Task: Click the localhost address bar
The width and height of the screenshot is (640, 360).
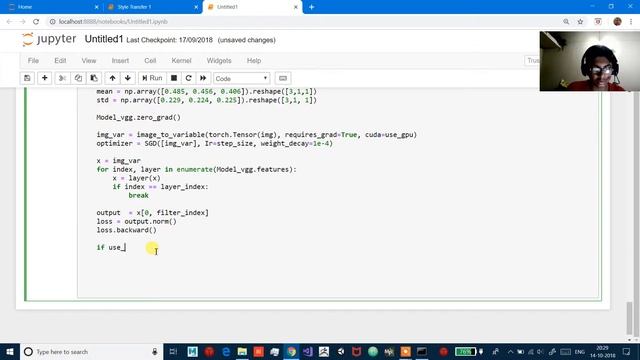Action: pyautogui.click(x=302, y=22)
